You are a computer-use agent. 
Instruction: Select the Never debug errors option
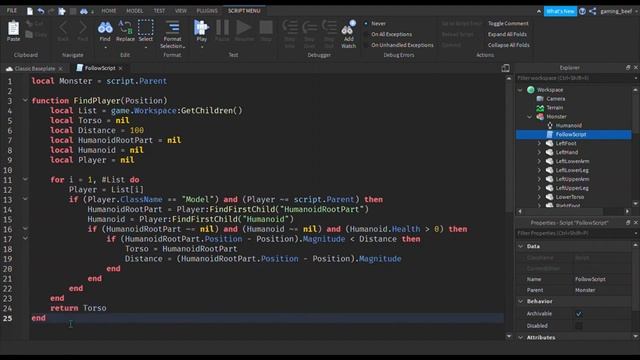tap(375, 23)
